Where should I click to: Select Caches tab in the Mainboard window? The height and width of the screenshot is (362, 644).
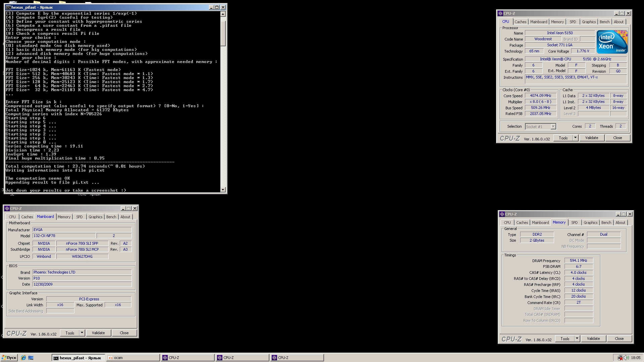tap(27, 217)
